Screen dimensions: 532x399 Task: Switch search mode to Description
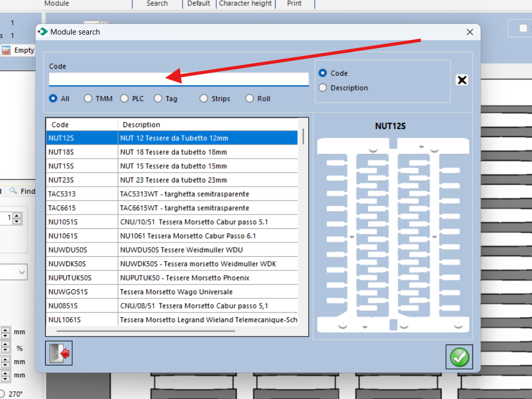tap(322, 88)
